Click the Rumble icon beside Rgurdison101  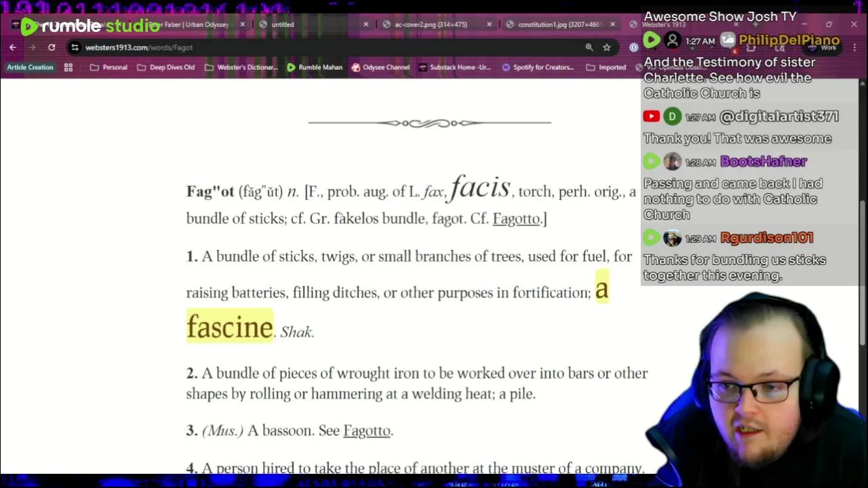tap(652, 238)
